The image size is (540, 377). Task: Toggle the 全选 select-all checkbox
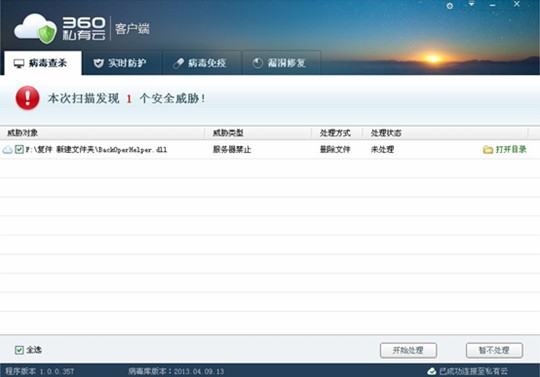(x=19, y=350)
